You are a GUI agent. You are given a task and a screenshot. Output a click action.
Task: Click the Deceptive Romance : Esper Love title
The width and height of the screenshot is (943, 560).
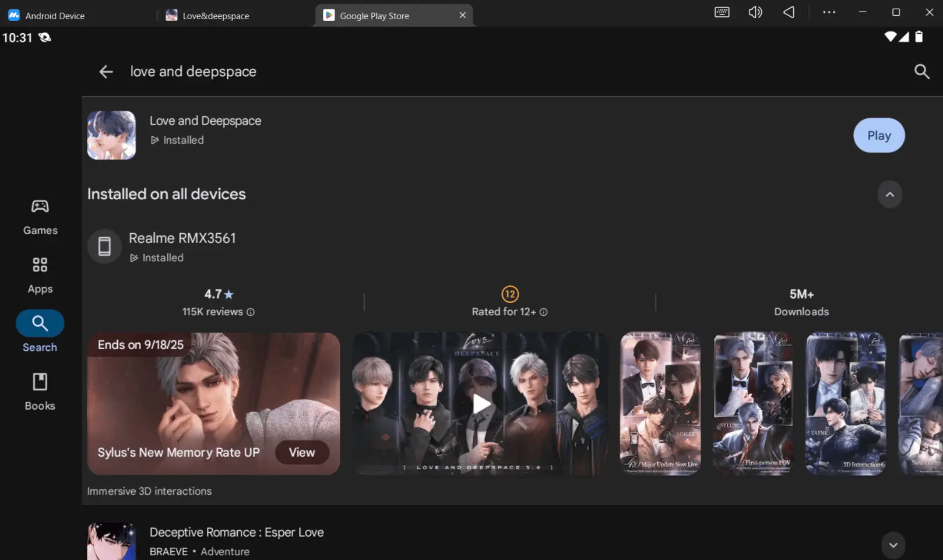237,533
